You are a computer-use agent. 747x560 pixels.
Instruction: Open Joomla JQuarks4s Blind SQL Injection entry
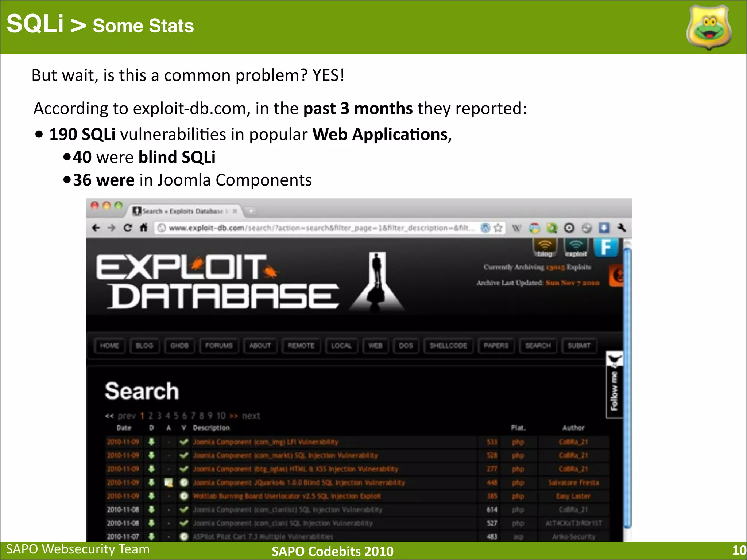tap(299, 483)
